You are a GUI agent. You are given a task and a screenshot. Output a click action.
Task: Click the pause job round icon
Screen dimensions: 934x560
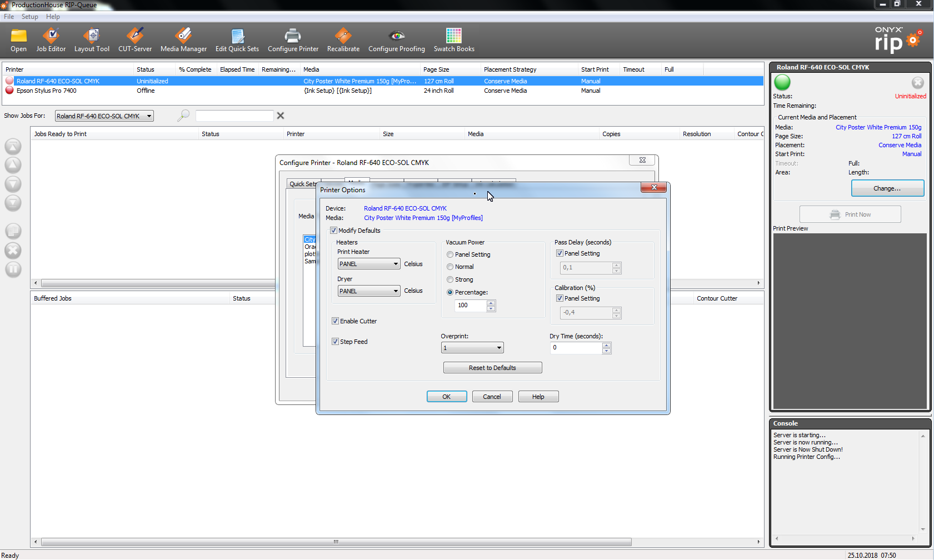pos(13,269)
